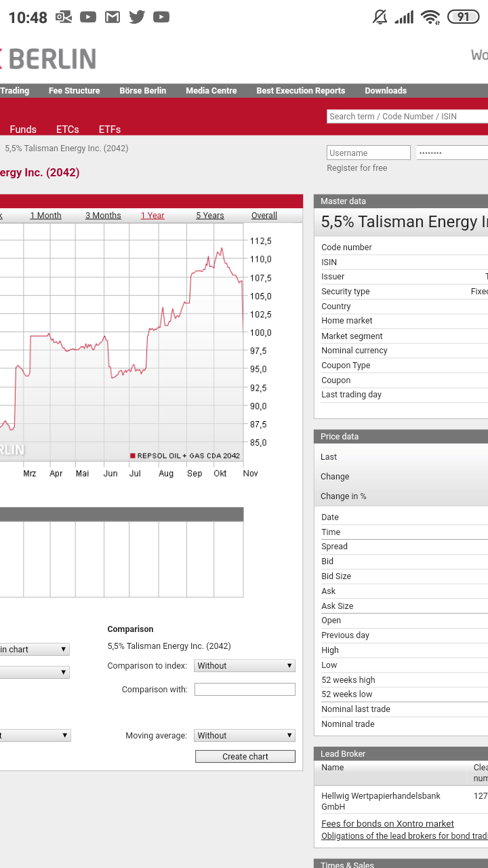Open the dropdown left of Moving average

pyautogui.click(x=35, y=736)
